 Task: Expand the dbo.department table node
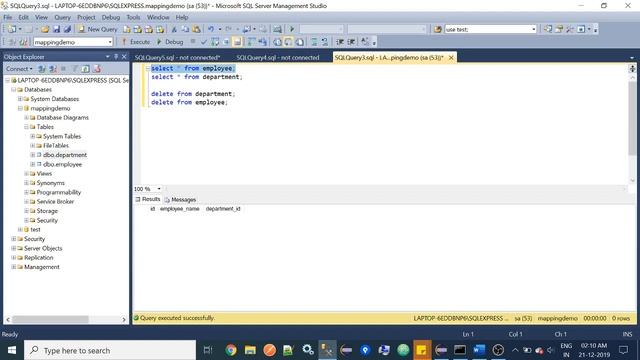point(33,155)
